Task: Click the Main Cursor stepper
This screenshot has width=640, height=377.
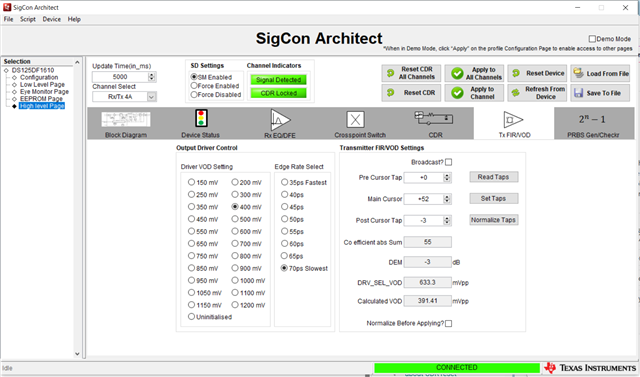Action: point(447,199)
